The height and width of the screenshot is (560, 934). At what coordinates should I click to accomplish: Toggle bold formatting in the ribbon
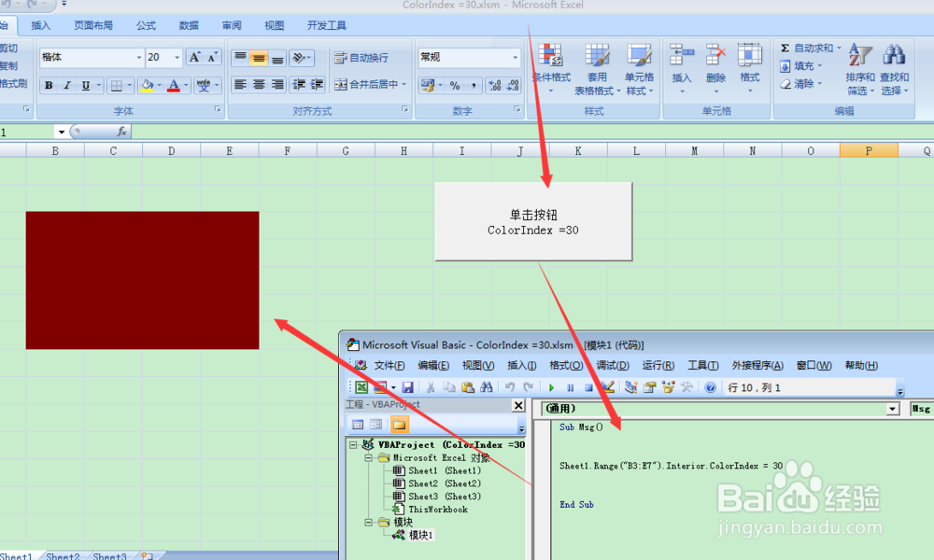(49, 85)
